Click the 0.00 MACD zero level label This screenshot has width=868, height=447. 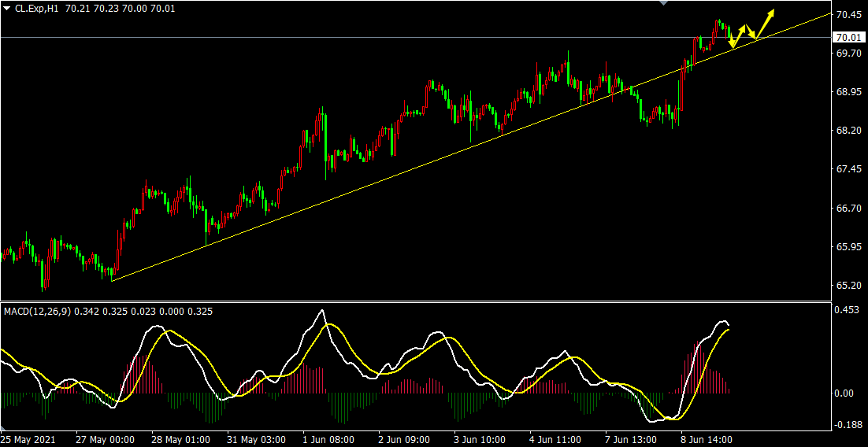844,393
